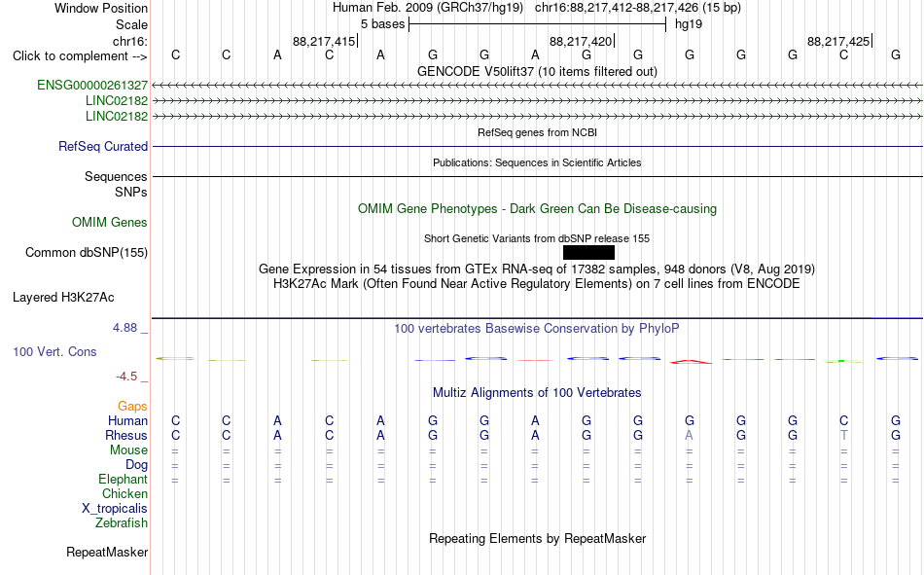Click the Rhesus species label
This screenshot has width=924, height=575.
126,436
